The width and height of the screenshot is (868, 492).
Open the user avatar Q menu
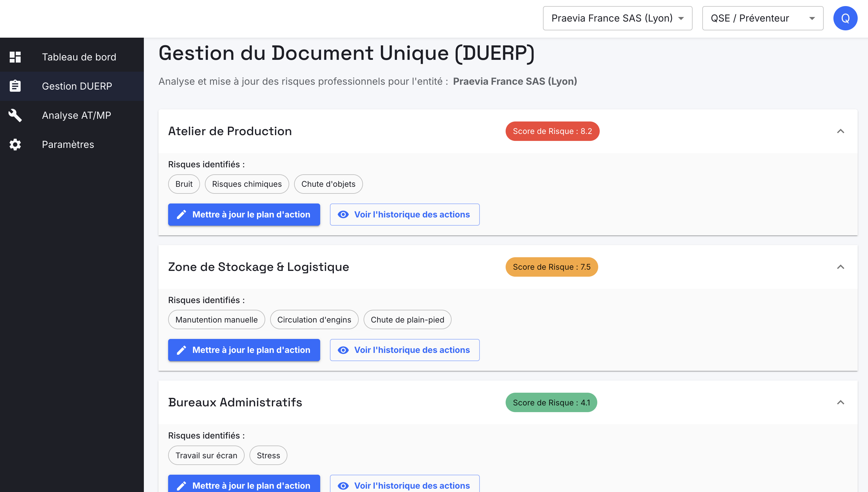pos(845,18)
